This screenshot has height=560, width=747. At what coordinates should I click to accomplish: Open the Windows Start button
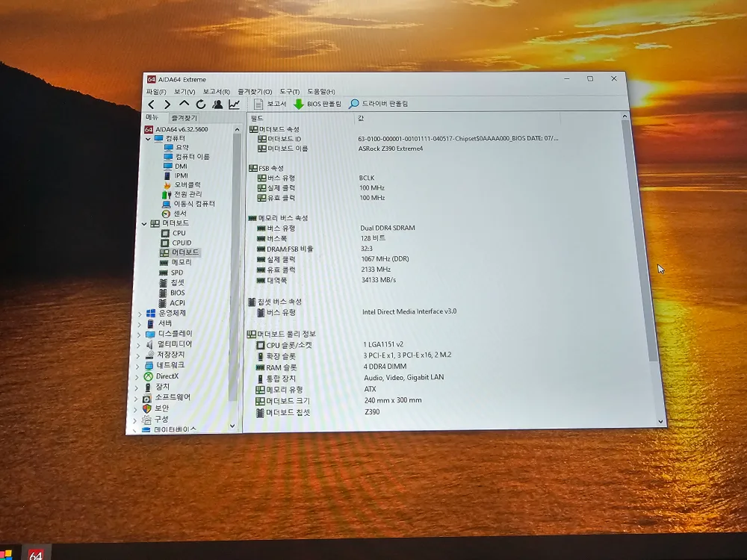point(6,556)
